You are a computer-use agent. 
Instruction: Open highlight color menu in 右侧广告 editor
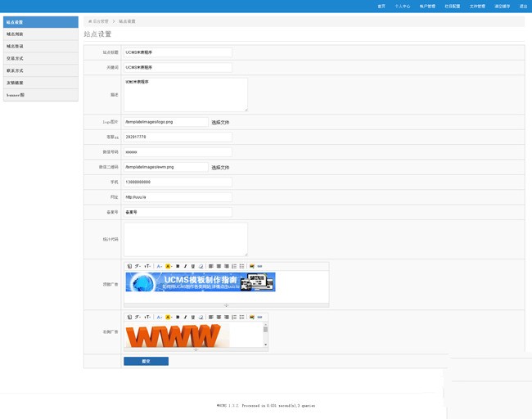click(x=169, y=317)
